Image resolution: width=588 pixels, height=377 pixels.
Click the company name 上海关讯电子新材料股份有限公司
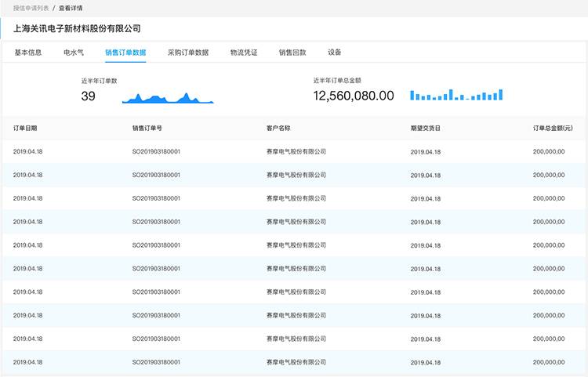[78, 28]
